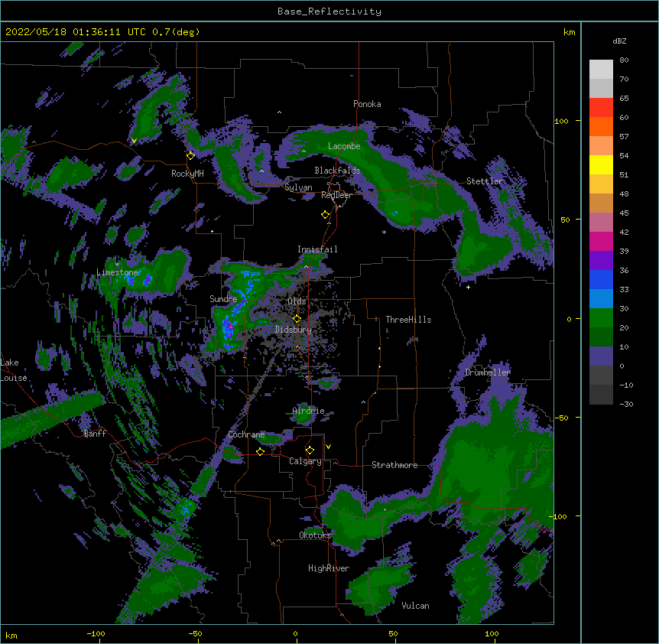Click the yellow diamond marker beside RockyMH

[x=191, y=155]
